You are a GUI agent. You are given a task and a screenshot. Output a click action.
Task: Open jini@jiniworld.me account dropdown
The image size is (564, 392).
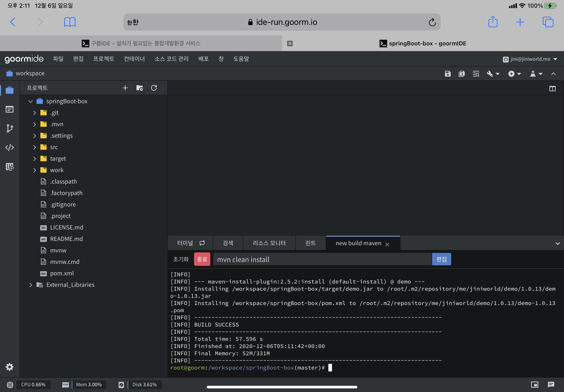point(530,59)
